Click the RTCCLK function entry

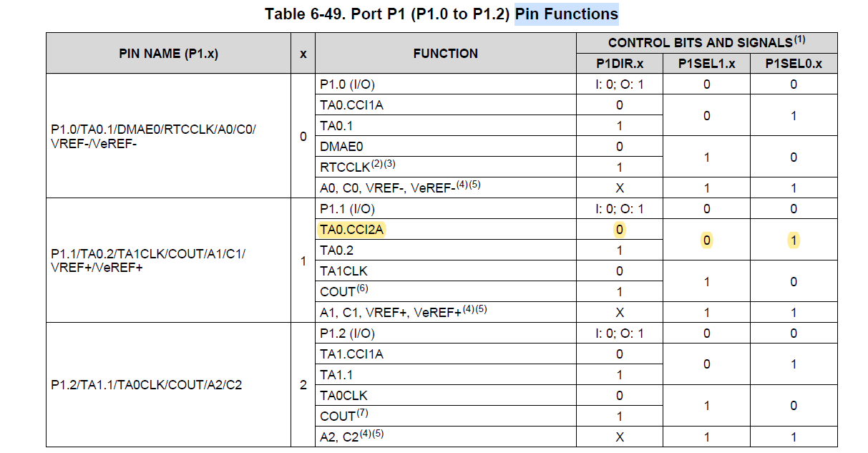[x=344, y=167]
